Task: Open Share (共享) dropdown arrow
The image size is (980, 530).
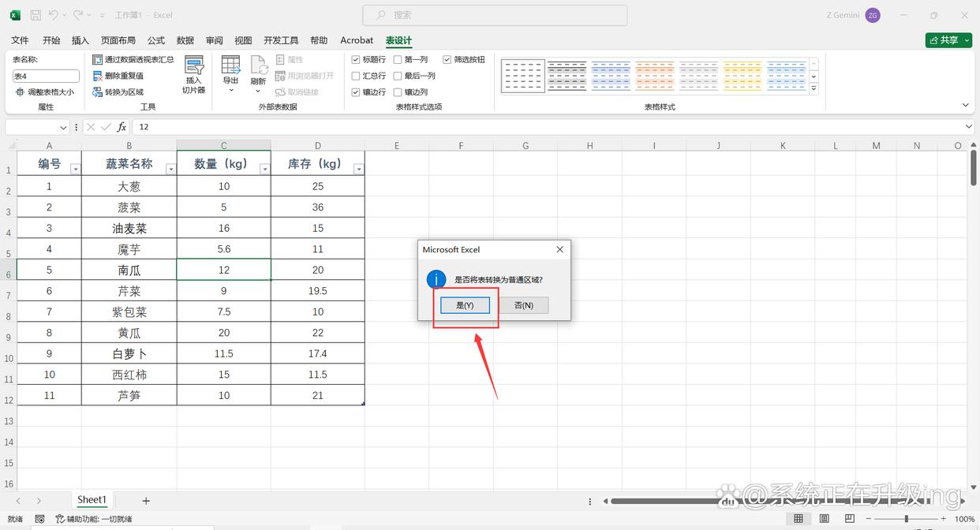Action: (x=965, y=40)
